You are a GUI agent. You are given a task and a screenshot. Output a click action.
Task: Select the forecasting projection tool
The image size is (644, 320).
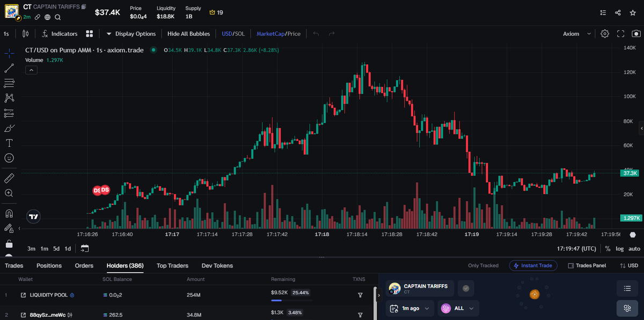coord(9,113)
